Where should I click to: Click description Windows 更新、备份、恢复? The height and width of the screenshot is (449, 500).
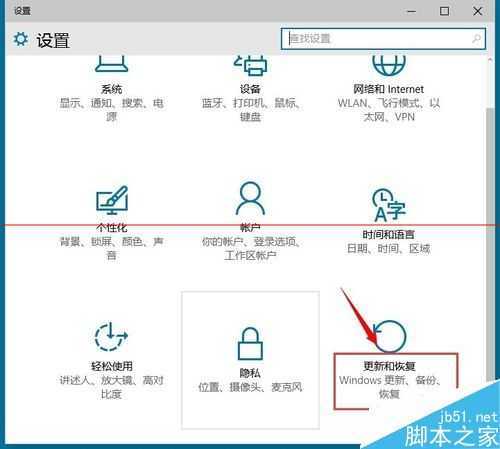tap(389, 387)
